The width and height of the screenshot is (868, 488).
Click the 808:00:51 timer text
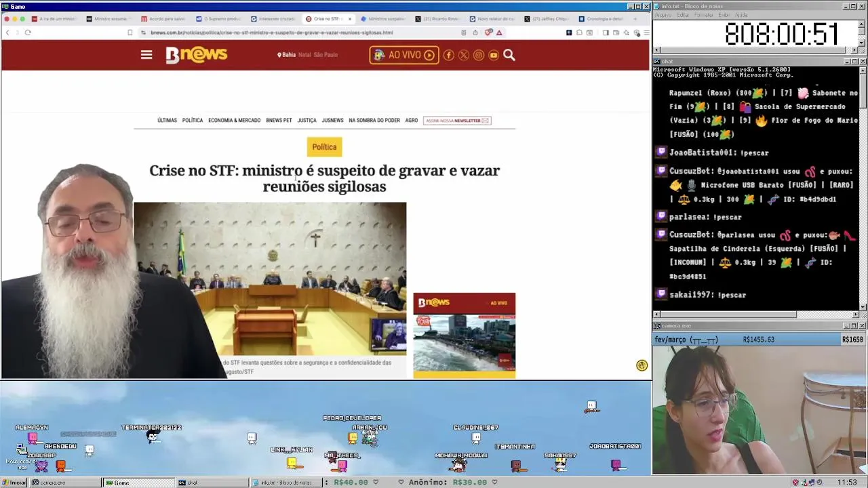tap(781, 34)
